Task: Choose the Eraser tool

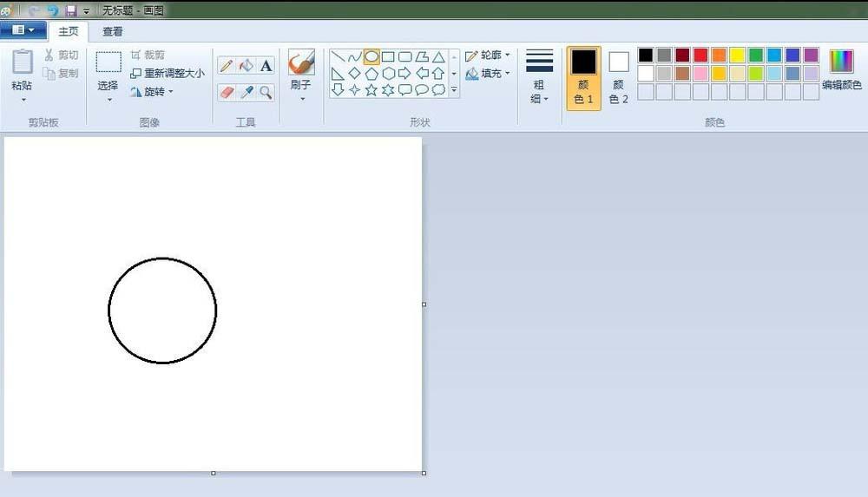Action: pos(227,92)
